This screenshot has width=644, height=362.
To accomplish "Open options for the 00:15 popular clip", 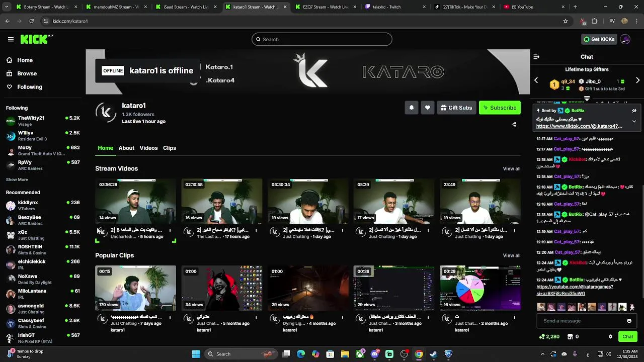I will tap(170, 317).
